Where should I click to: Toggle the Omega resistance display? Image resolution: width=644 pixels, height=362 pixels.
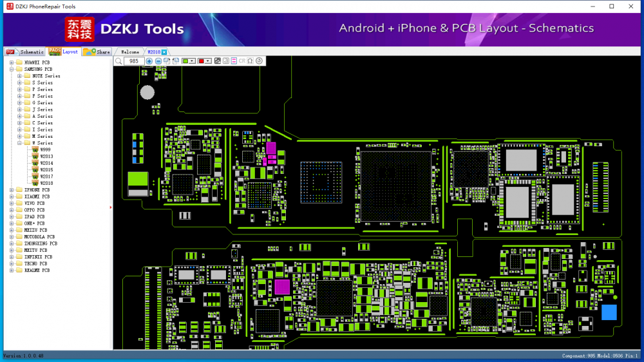pyautogui.click(x=251, y=61)
